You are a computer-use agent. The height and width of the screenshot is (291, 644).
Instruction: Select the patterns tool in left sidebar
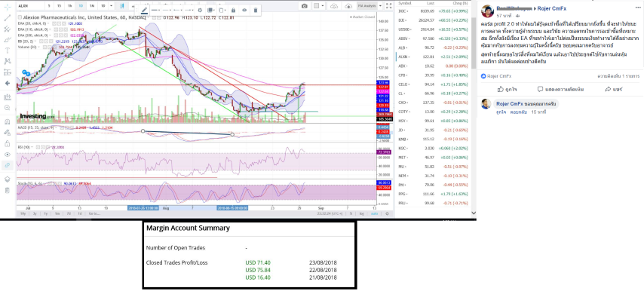7,61
